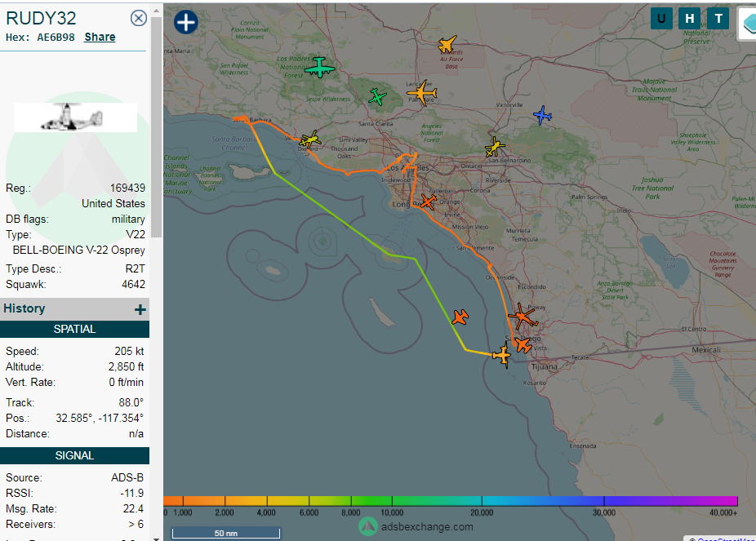Toggle the U map button
This screenshot has height=541, width=756.
pyautogui.click(x=661, y=19)
